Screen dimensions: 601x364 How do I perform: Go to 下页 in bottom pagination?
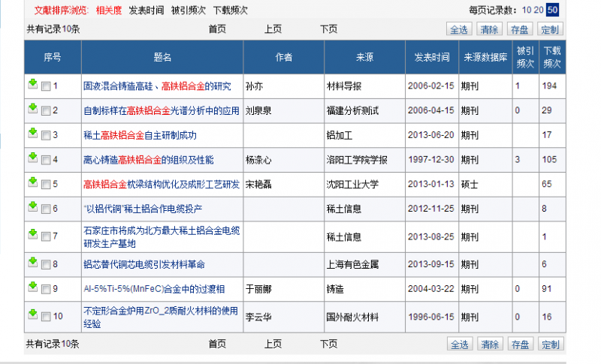[328, 344]
